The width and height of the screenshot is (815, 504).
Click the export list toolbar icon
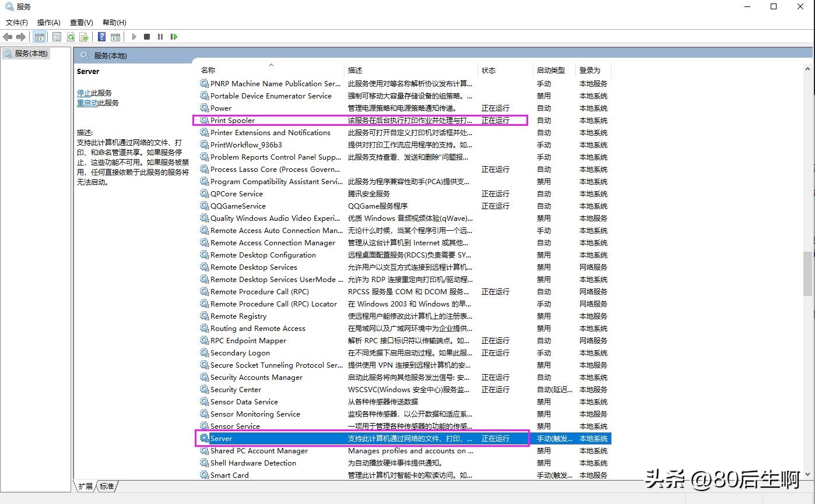pos(83,36)
